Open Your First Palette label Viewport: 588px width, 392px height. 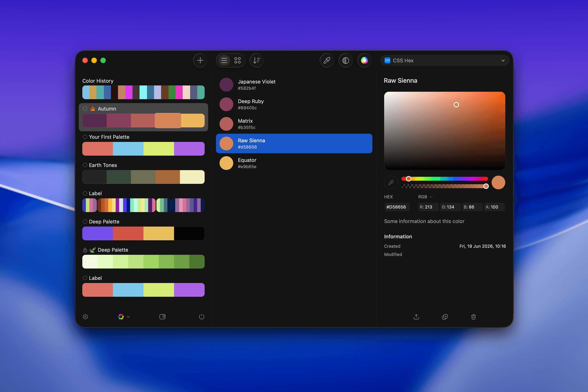click(x=109, y=137)
